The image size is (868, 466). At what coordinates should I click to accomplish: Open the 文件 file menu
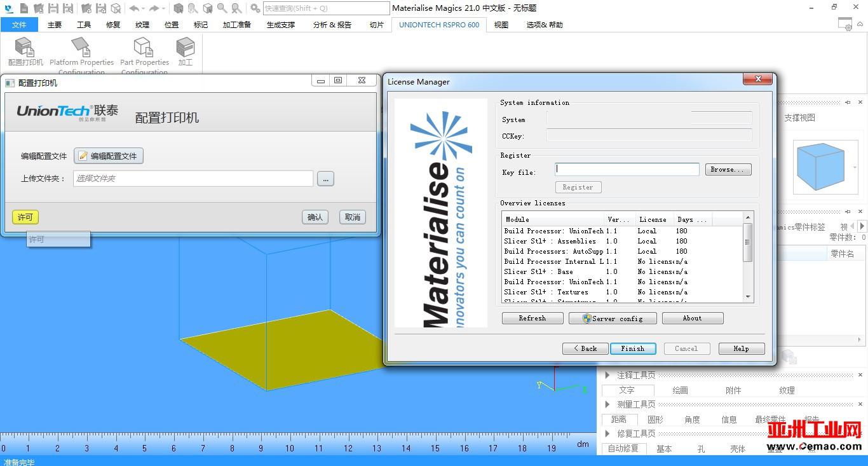click(19, 25)
